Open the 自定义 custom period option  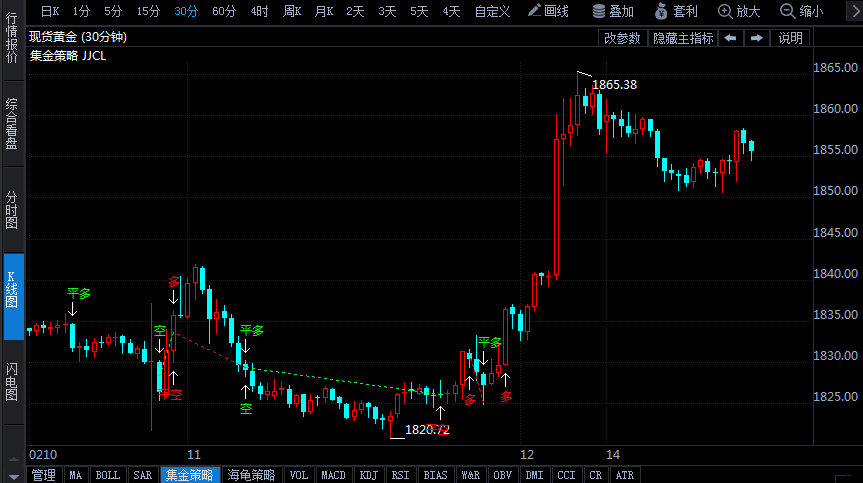click(x=493, y=11)
